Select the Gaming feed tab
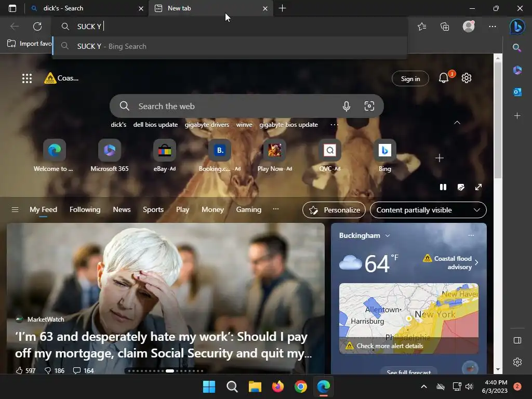This screenshot has width=532, height=399. [249, 210]
